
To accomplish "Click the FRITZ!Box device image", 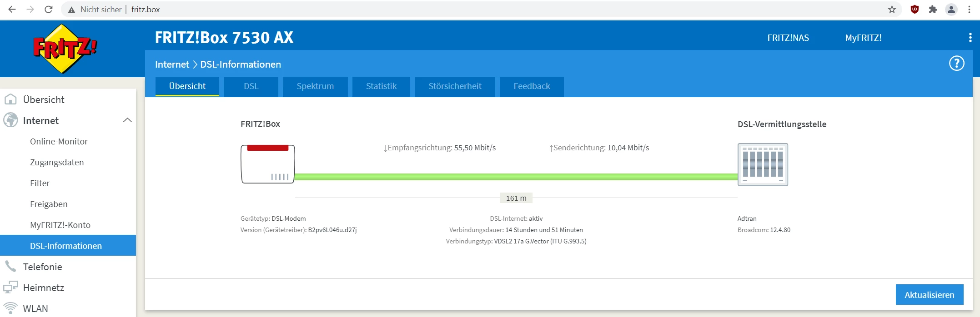I will point(268,164).
